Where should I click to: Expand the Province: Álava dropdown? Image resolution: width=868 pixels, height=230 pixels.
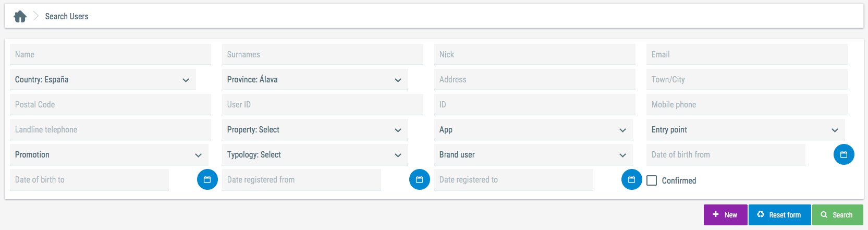click(x=315, y=80)
